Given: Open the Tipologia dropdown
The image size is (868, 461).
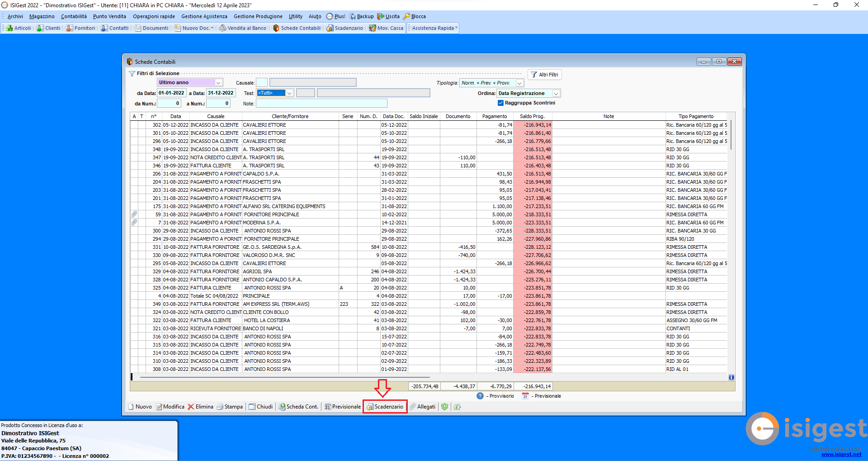Looking at the screenshot, I should click(519, 83).
